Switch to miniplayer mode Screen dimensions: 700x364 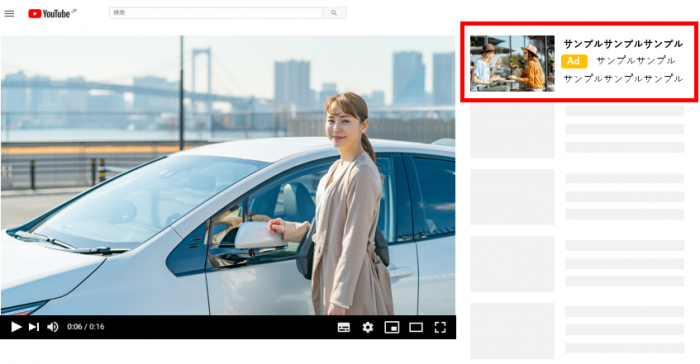[392, 327]
